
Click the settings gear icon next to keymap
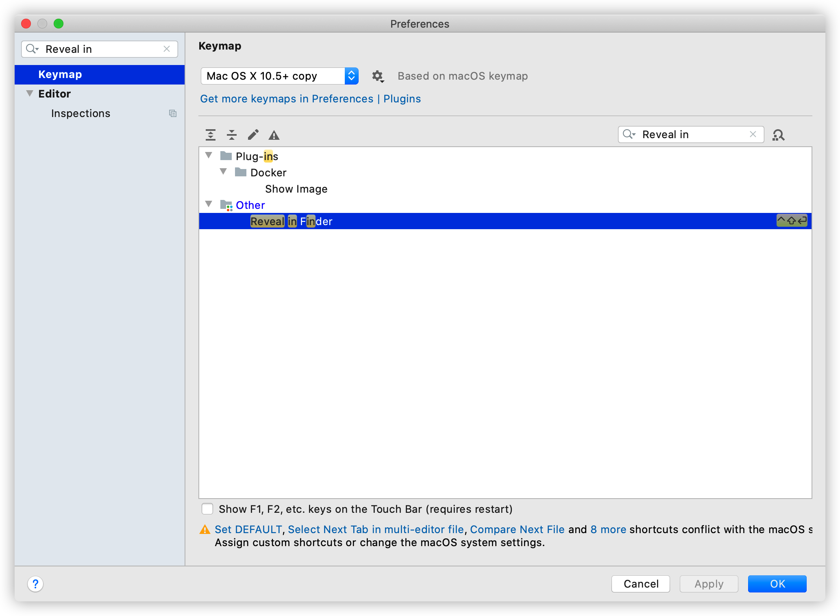(378, 76)
